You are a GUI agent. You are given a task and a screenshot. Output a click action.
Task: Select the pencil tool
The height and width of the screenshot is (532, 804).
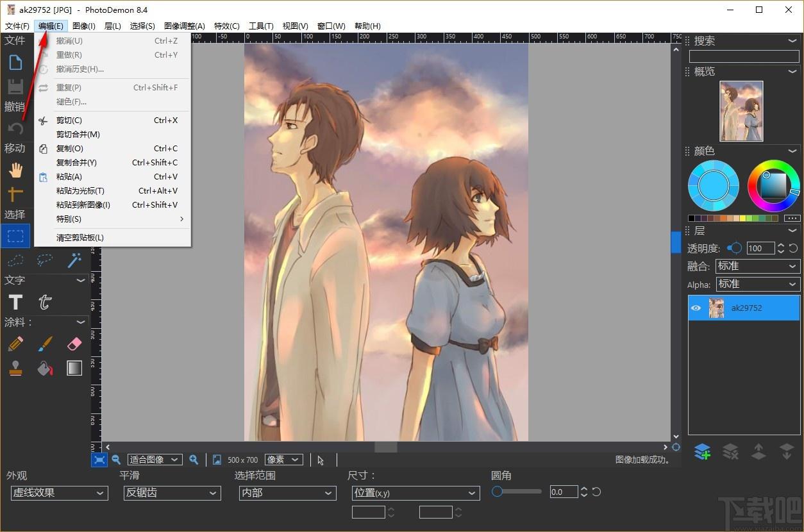[15, 344]
